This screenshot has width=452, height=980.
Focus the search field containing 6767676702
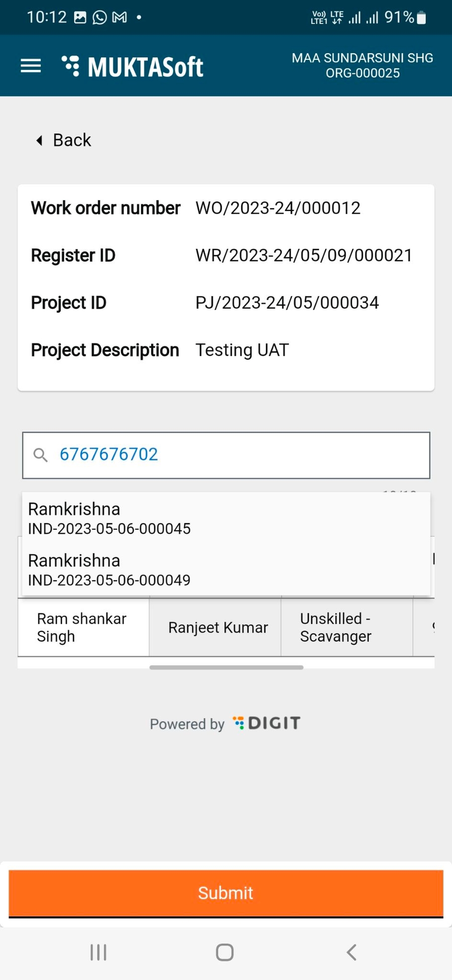point(241,455)
